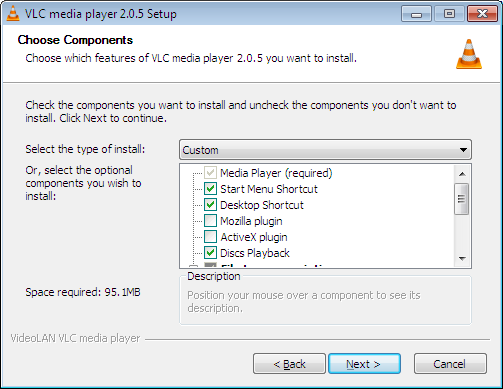Click the Media Player (required) checkbox

[x=210, y=173]
